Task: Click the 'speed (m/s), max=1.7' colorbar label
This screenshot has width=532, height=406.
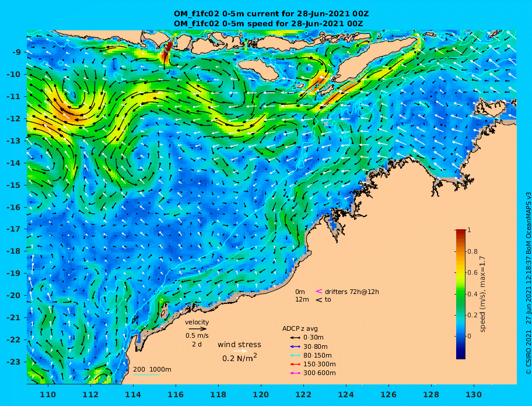Action: [x=482, y=294]
